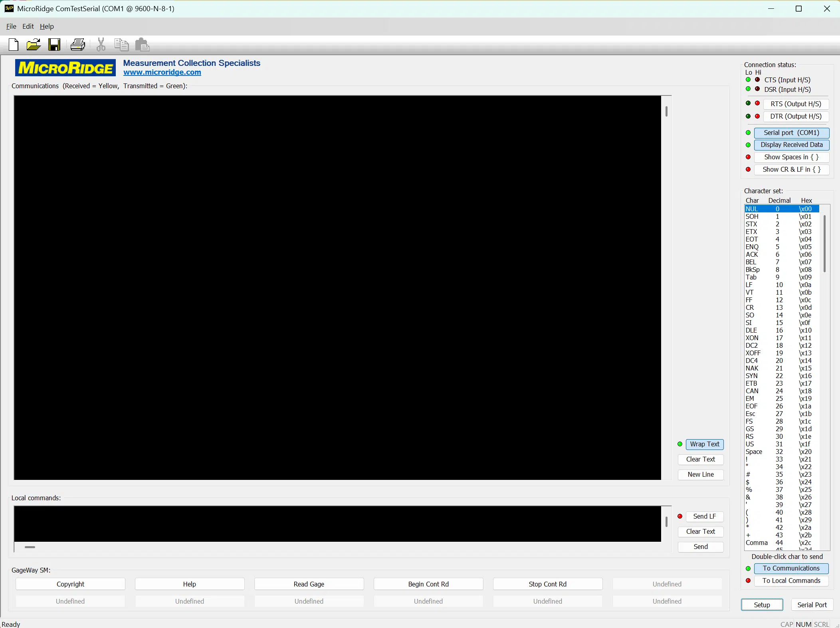
Task: Open Setup for the GageWay SM
Action: click(762, 604)
